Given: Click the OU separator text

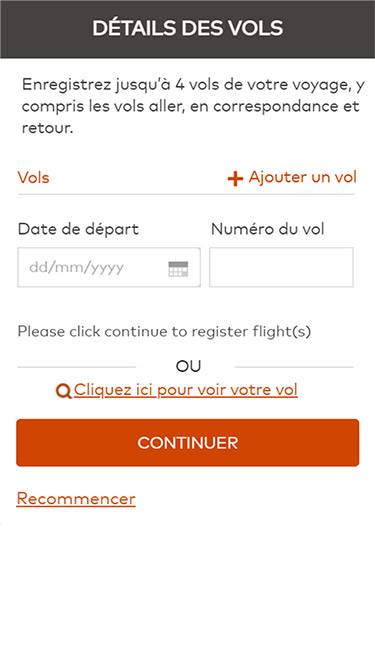Looking at the screenshot, I should click(188, 366).
